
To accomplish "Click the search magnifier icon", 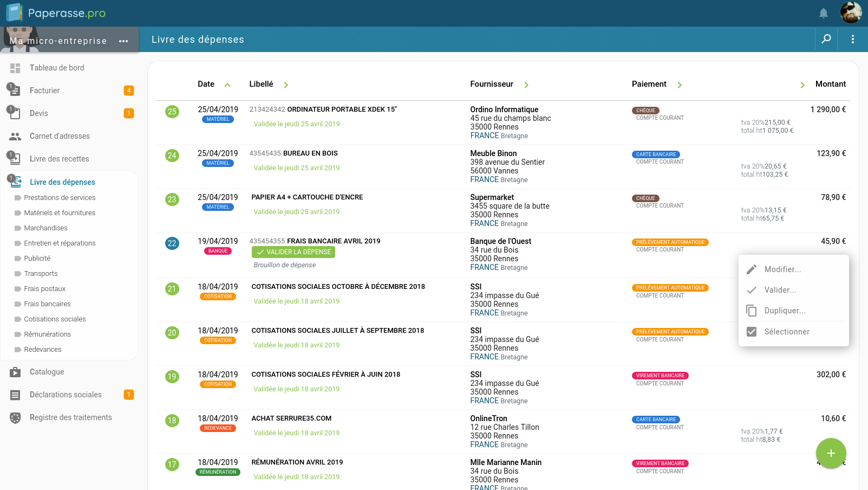I will pos(826,39).
